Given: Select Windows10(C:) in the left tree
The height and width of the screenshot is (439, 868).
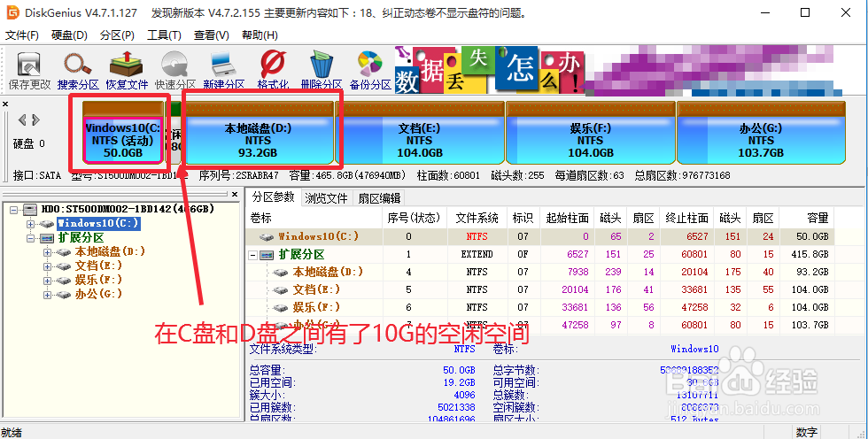Looking at the screenshot, I should (98, 224).
